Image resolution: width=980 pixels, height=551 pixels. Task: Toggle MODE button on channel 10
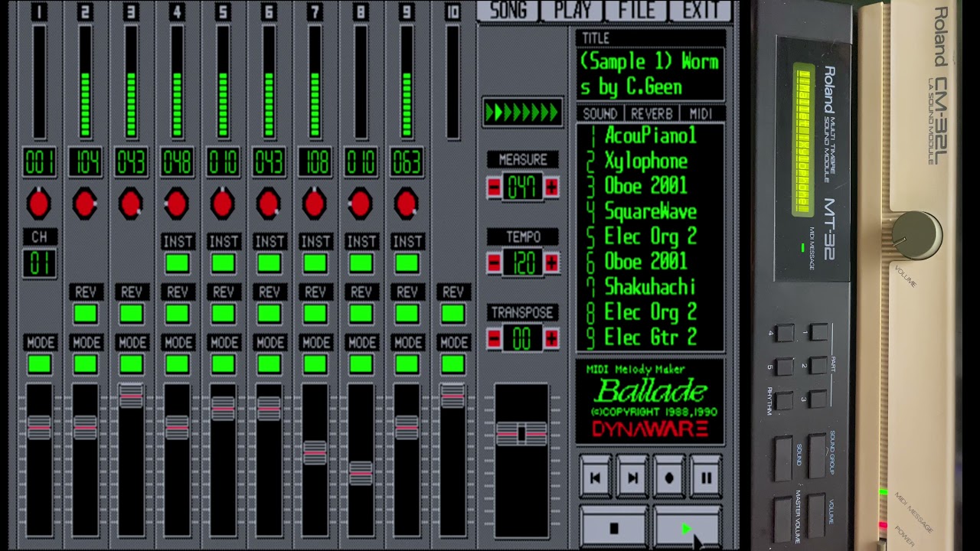click(x=452, y=364)
